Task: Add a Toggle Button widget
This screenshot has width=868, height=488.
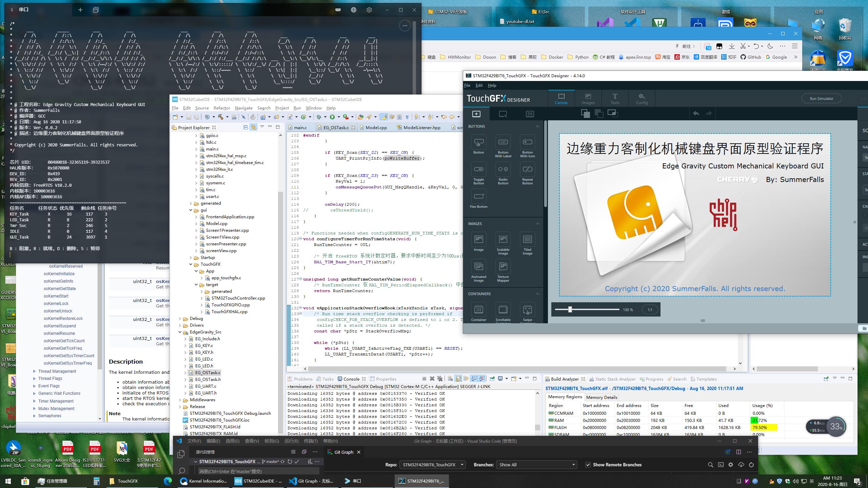Action: click(x=478, y=169)
